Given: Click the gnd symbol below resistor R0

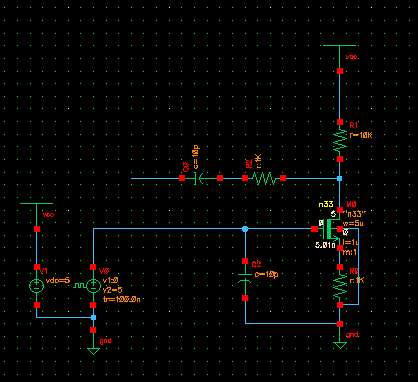Looking at the screenshot, I should [340, 344].
